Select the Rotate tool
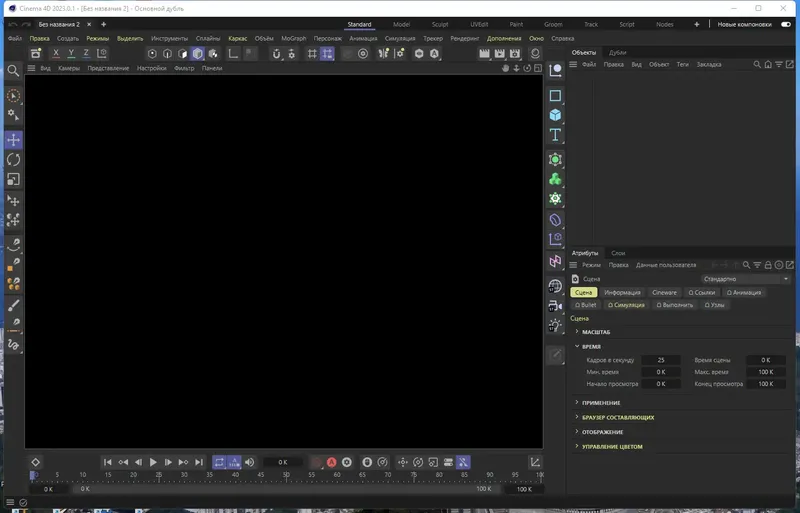This screenshot has height=513, width=800. [13, 160]
